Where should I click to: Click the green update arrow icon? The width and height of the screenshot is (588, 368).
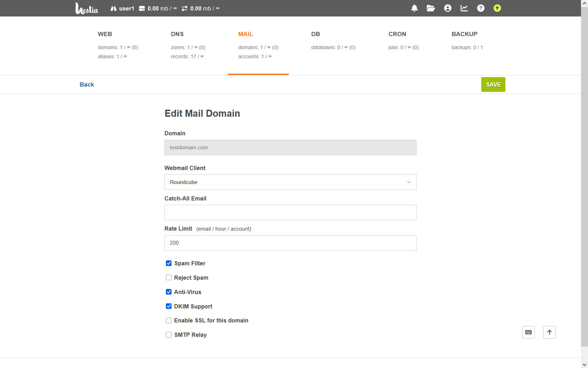[x=497, y=8]
